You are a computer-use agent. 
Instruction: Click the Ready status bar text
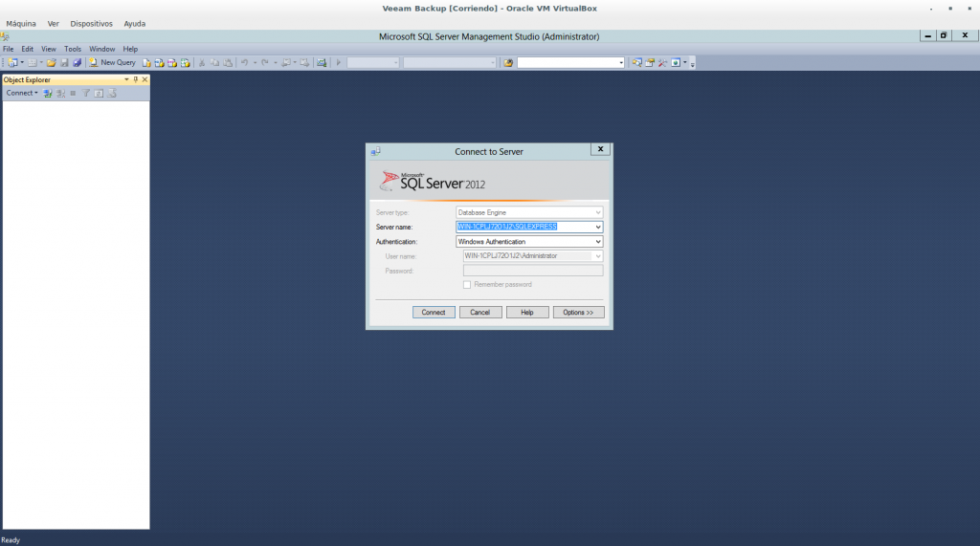coord(11,540)
